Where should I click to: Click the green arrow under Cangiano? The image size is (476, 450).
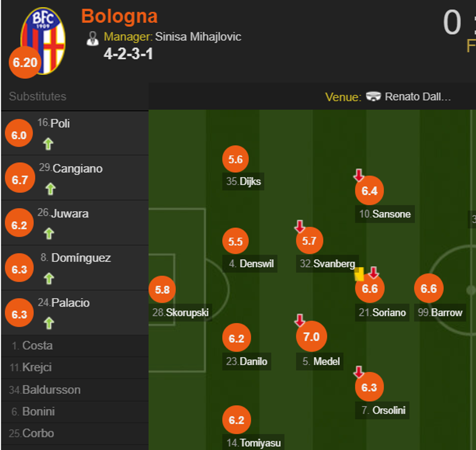(50, 189)
